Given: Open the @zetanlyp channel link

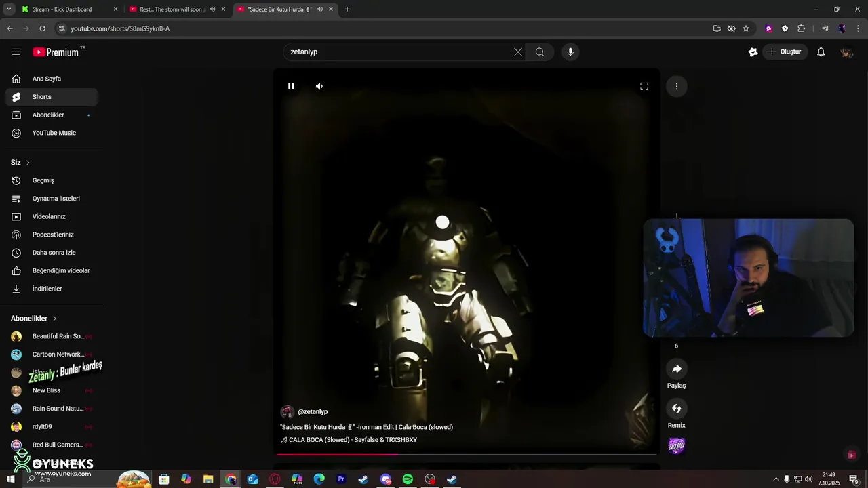Looking at the screenshot, I should click(313, 412).
